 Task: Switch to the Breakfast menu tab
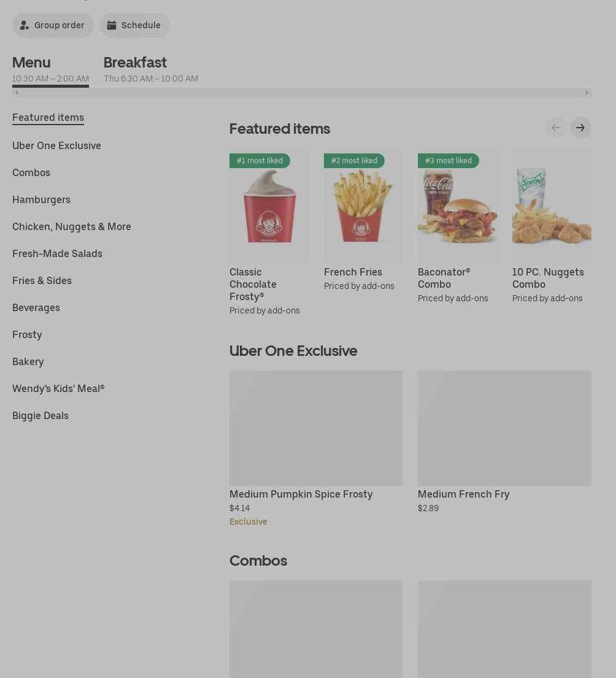150,69
